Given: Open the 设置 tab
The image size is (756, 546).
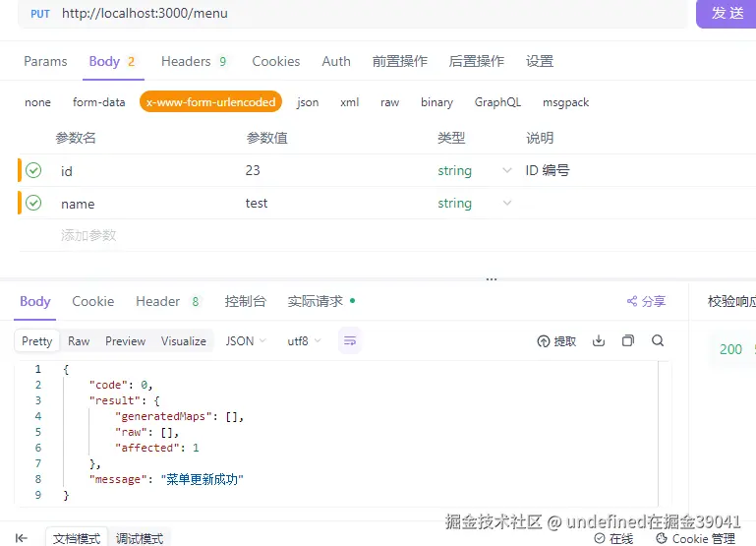Looking at the screenshot, I should [x=540, y=61].
